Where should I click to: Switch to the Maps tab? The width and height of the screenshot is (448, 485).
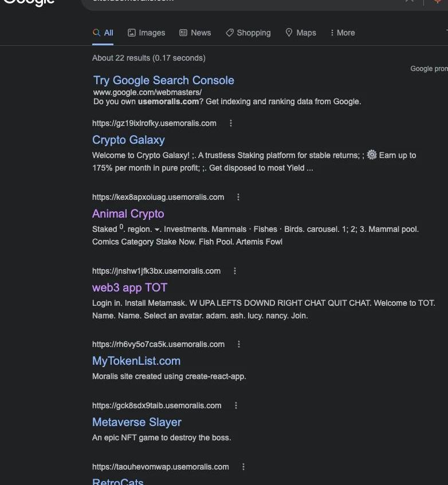300,33
